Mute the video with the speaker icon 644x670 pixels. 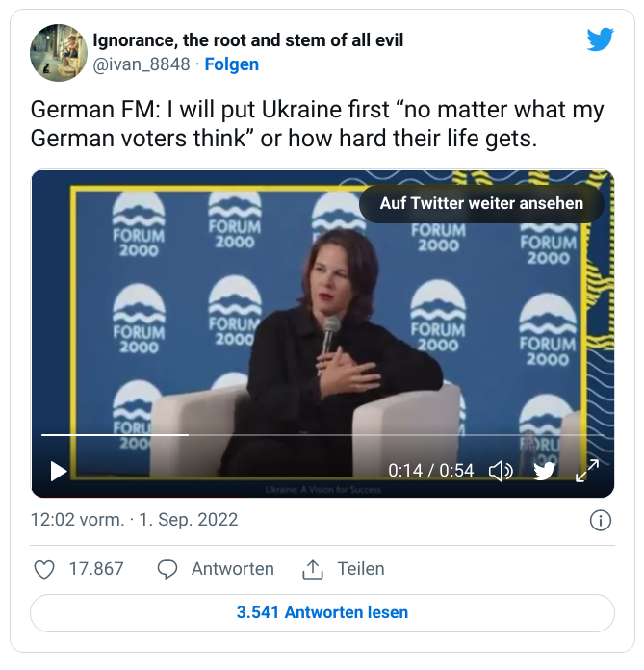click(x=501, y=471)
